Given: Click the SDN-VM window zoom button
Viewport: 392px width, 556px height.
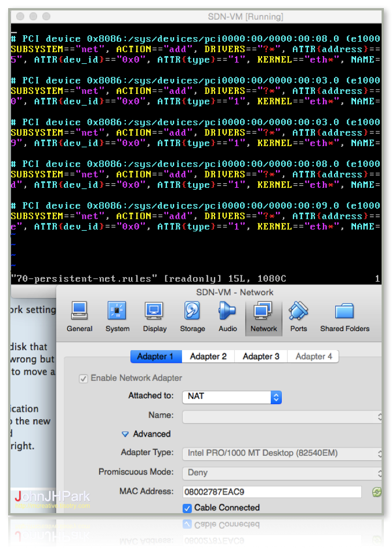Looking at the screenshot, I should [46, 16].
